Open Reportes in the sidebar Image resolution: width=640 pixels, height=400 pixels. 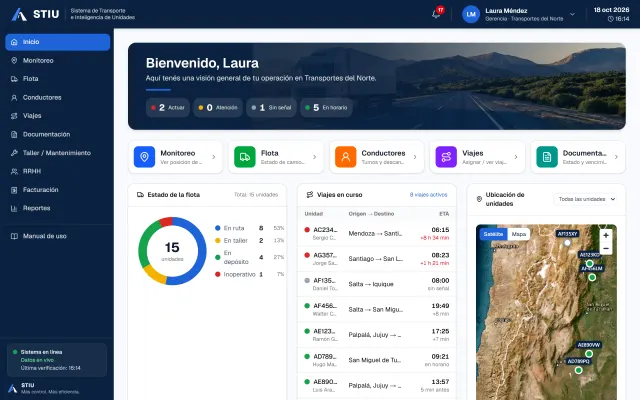click(x=58, y=208)
